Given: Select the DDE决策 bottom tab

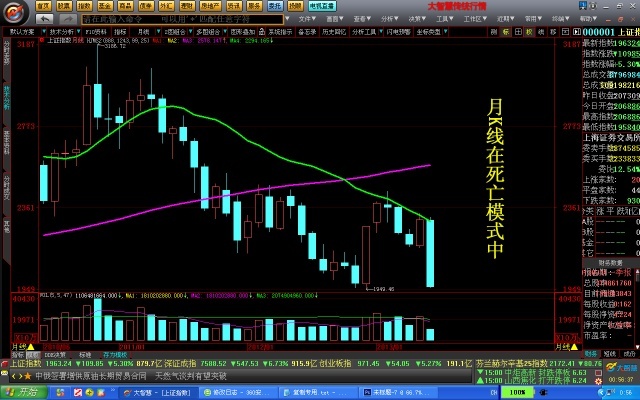Looking at the screenshot, I should [55, 355].
